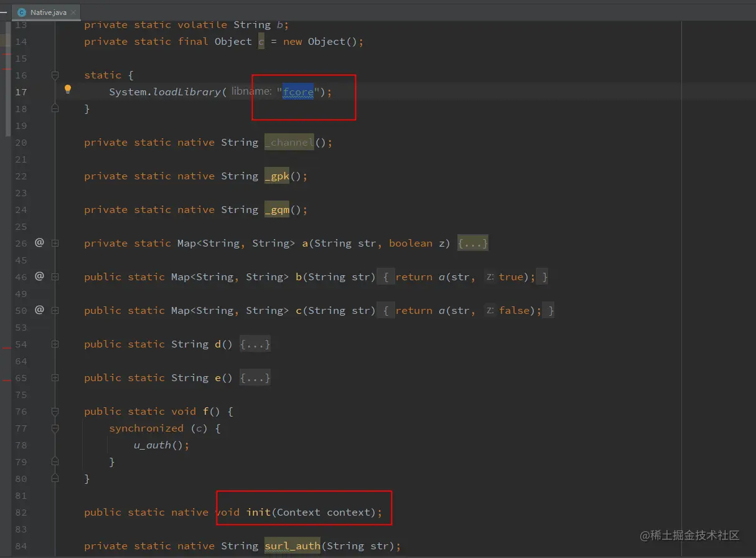Click the _channel method name
Image resolution: width=756 pixels, height=558 pixels.
(x=289, y=143)
